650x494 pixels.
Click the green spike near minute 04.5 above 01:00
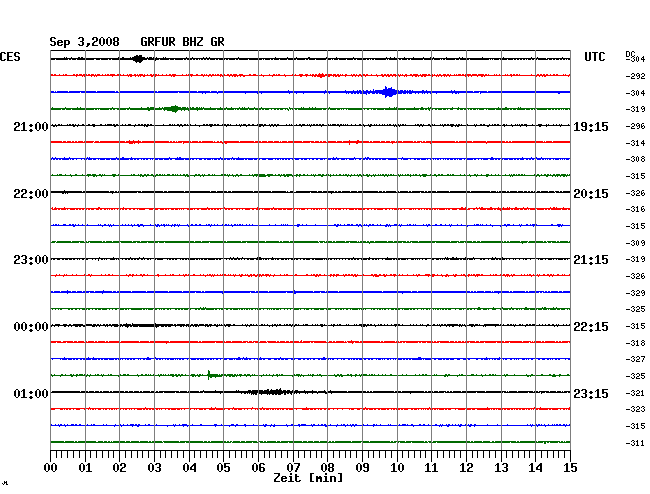coord(211,375)
